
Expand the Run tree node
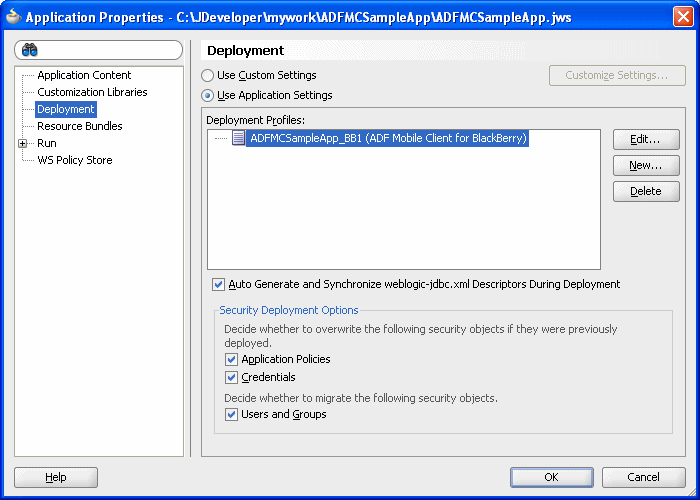click(22, 143)
